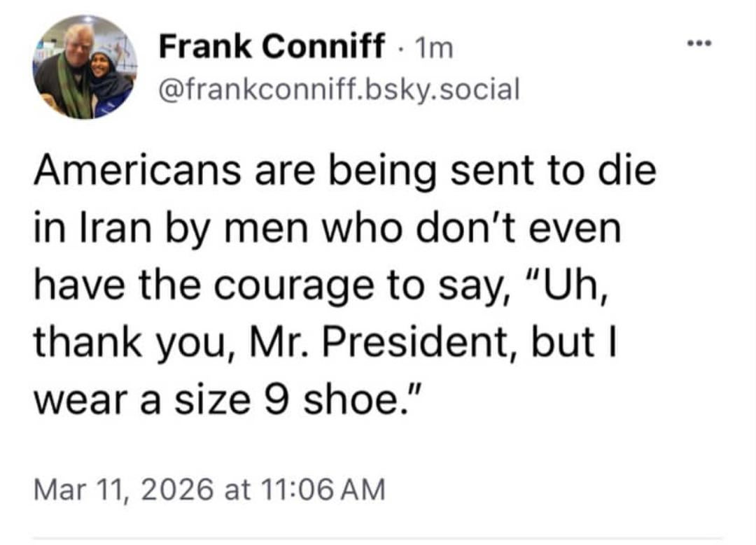
Task: Click Frank Conniff's profile avatar photo
Action: click(84, 67)
